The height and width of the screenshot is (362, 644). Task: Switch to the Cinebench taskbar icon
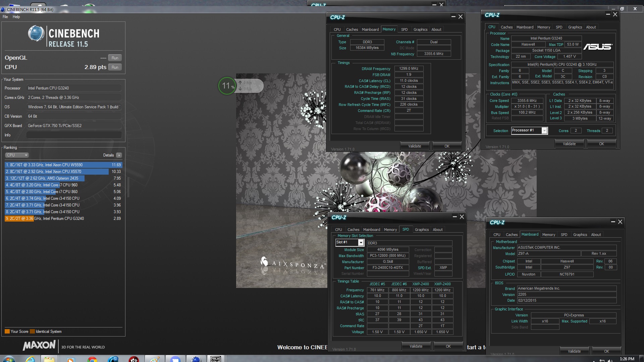click(196, 359)
